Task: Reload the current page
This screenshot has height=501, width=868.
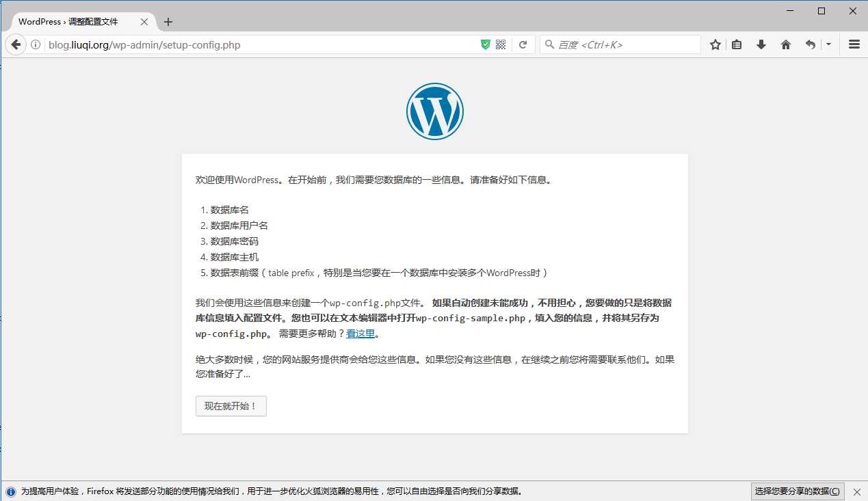Action: click(x=523, y=44)
